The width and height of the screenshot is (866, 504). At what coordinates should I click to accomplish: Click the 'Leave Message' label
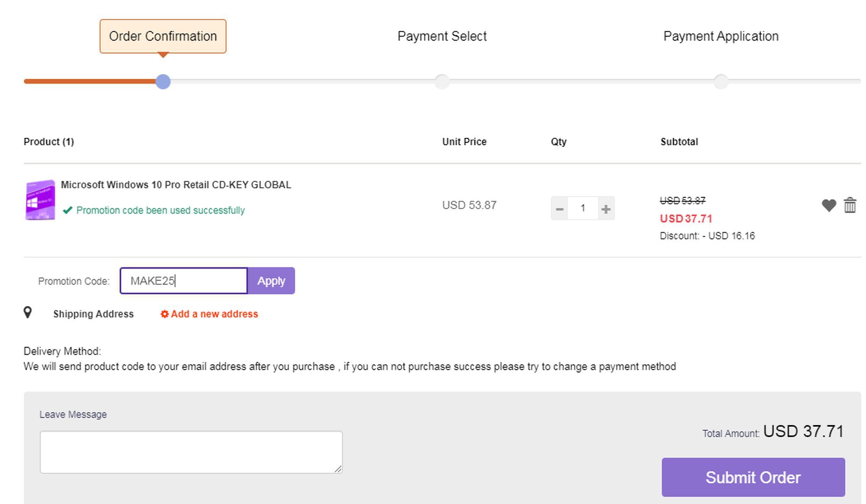pos(73,414)
